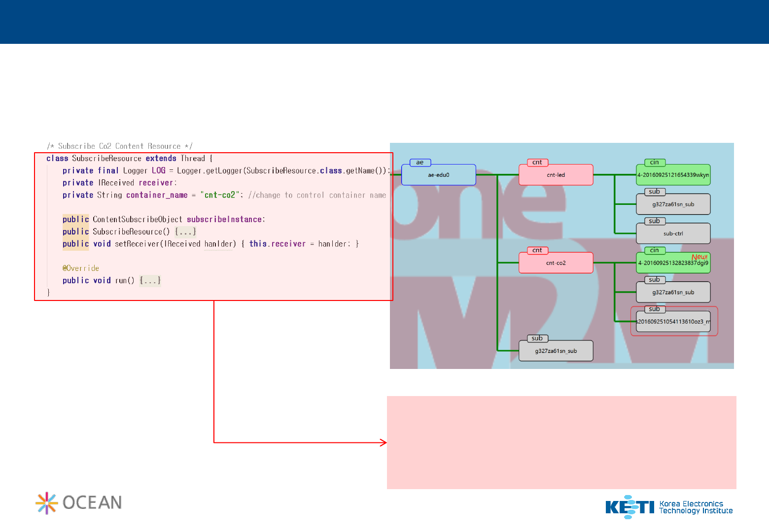Click the ae tag label above ae-edu0
This screenshot has width=769, height=532.
[x=420, y=163]
